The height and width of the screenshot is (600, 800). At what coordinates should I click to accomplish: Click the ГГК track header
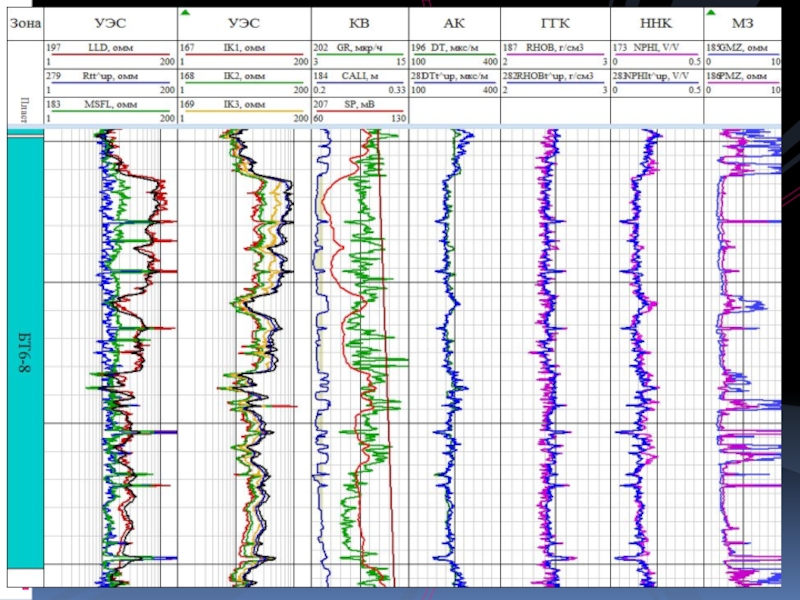[553, 23]
